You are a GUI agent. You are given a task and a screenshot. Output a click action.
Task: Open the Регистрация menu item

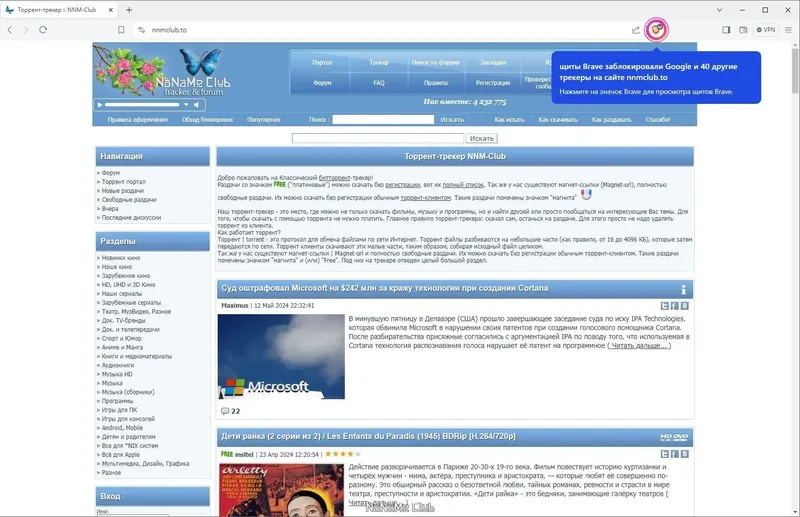[493, 83]
